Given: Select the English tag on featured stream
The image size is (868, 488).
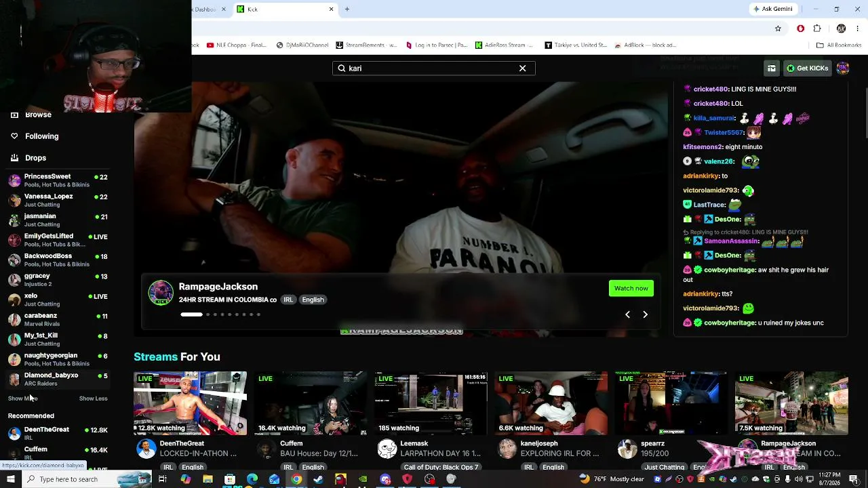Looking at the screenshot, I should click(x=313, y=300).
